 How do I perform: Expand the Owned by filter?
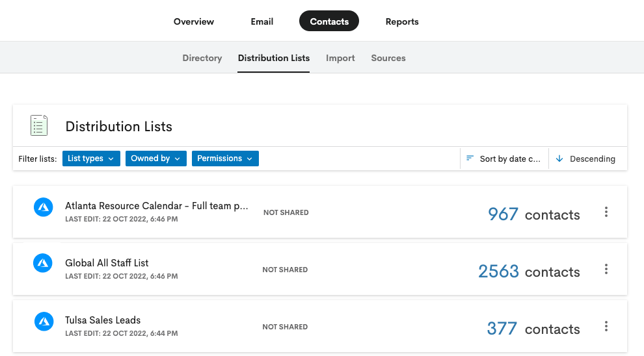tap(156, 159)
